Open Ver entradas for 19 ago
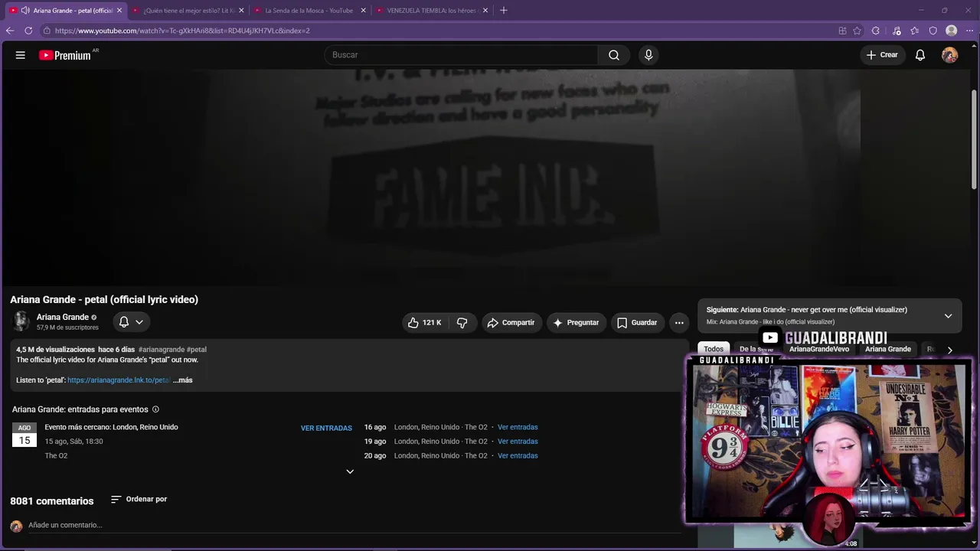The image size is (980, 551). [518, 442]
